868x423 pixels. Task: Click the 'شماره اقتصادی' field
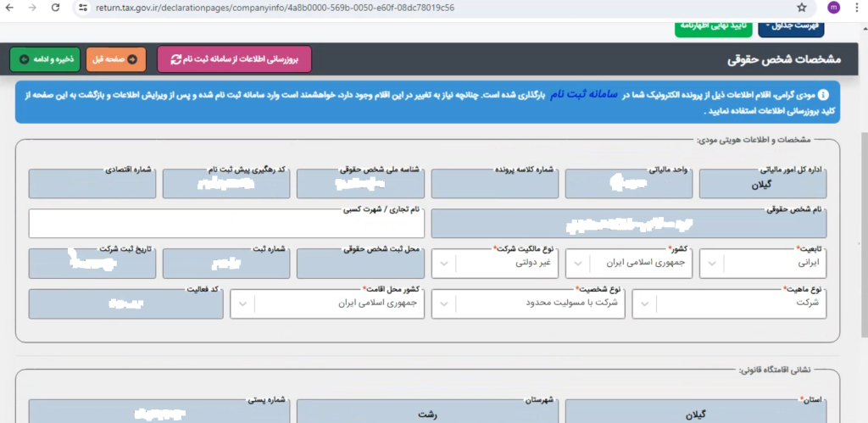click(92, 184)
